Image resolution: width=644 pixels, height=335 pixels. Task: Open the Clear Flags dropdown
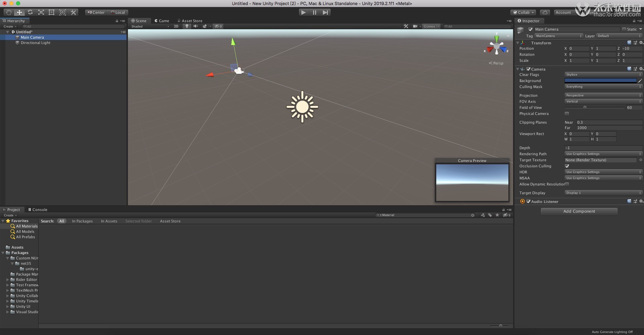602,74
